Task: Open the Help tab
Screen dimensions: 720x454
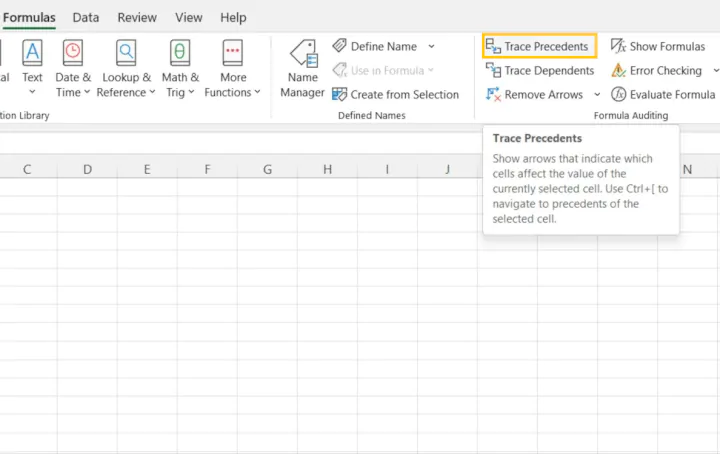Action: [233, 17]
